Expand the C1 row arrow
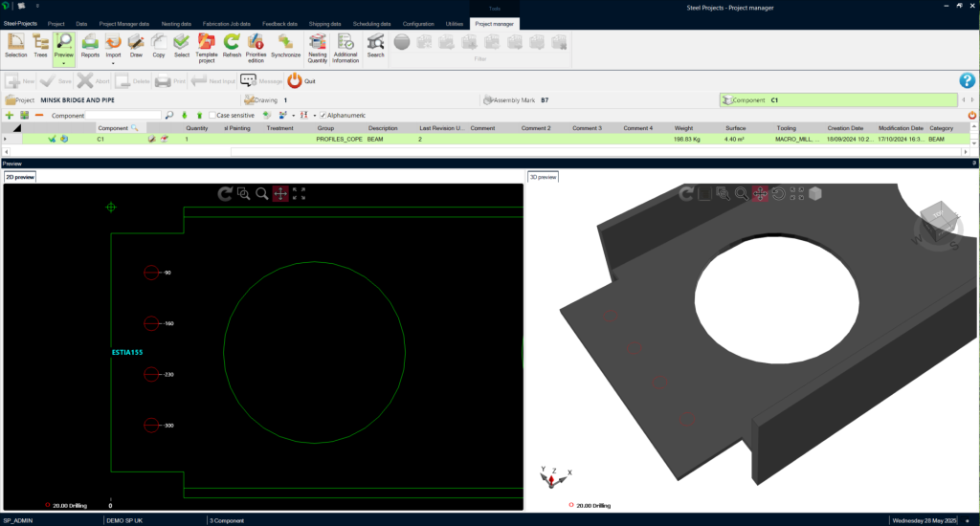980x526 pixels. (6, 139)
